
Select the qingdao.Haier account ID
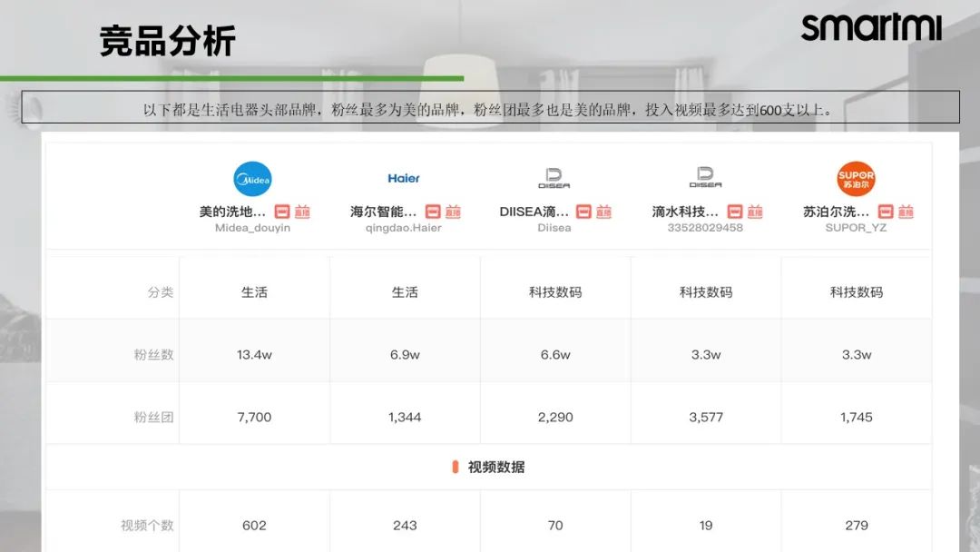pos(404,228)
